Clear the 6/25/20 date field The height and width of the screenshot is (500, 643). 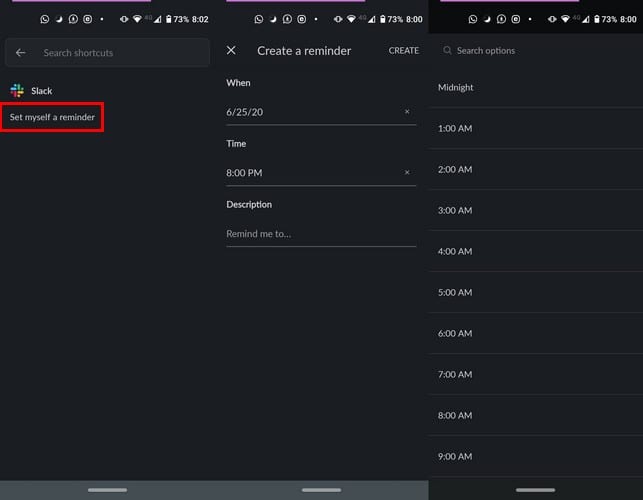click(407, 112)
